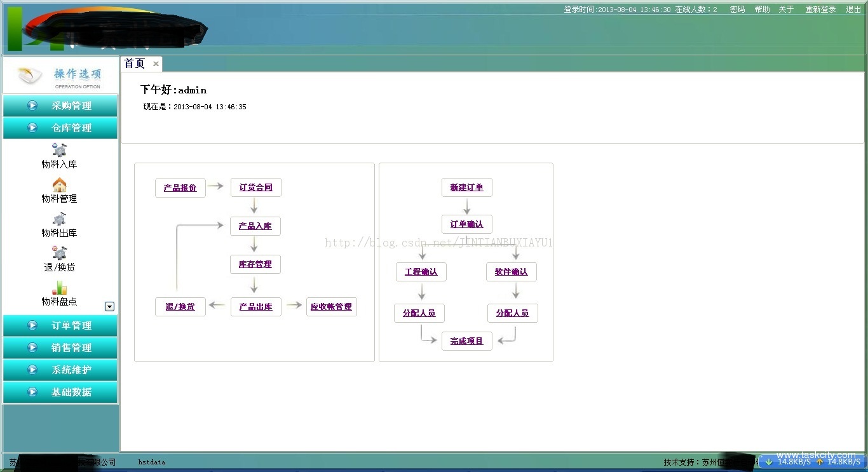868x472 pixels.
Task: Open the 退/换货 flowchart link
Action: (180, 307)
